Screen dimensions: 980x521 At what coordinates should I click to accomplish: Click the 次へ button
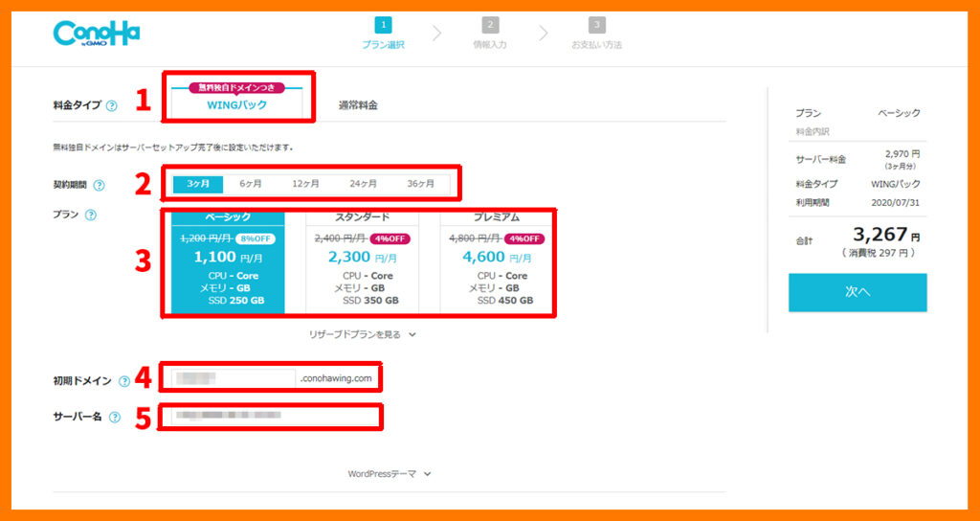click(x=857, y=292)
